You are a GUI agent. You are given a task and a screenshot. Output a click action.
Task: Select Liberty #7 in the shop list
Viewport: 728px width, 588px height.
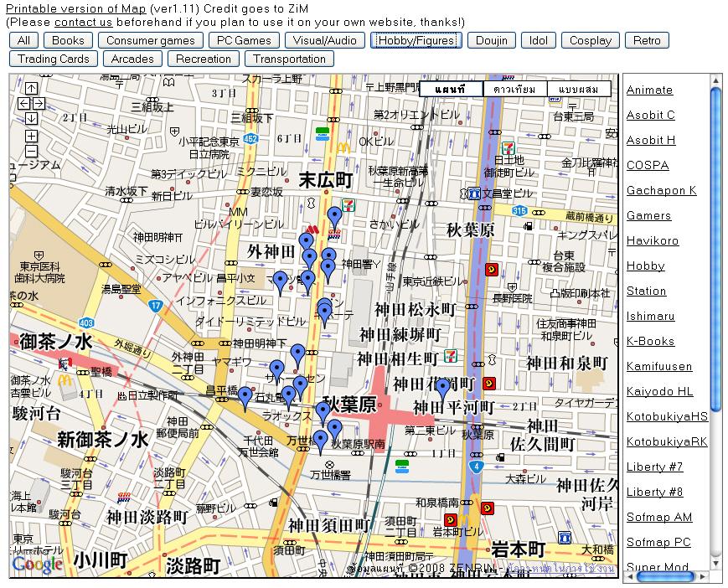tap(654, 467)
